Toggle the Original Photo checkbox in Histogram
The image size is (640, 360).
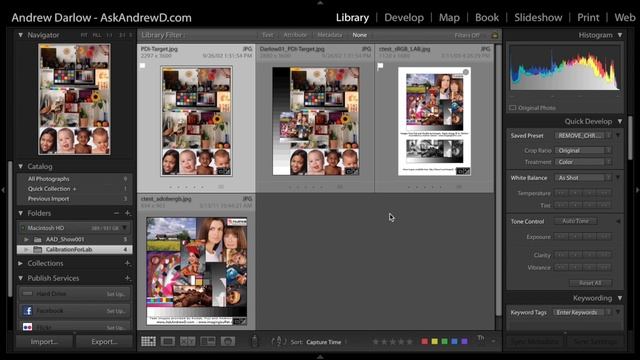tap(513, 108)
